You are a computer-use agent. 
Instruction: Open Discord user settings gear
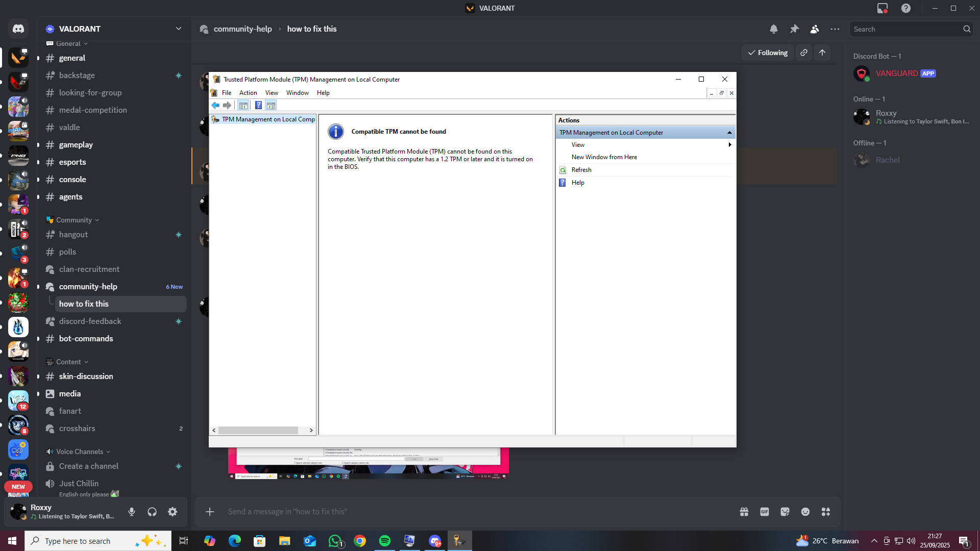tap(173, 512)
